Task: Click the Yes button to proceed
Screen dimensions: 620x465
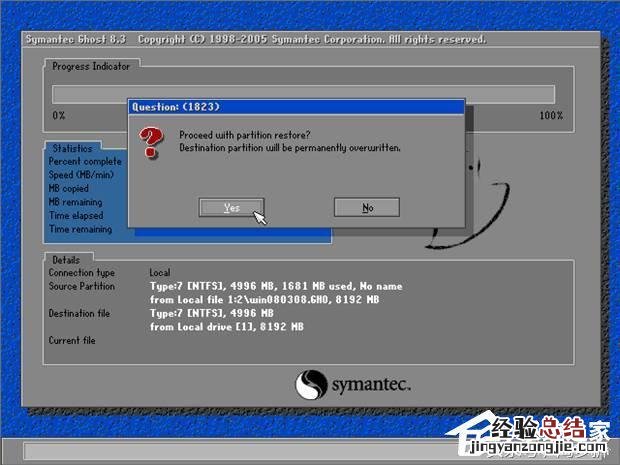Action: (x=232, y=207)
